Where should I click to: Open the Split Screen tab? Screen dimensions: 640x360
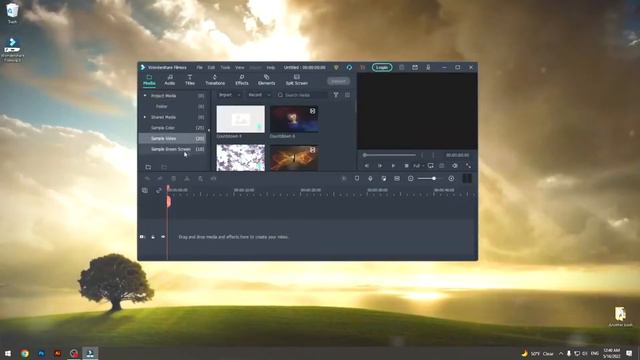297,80
